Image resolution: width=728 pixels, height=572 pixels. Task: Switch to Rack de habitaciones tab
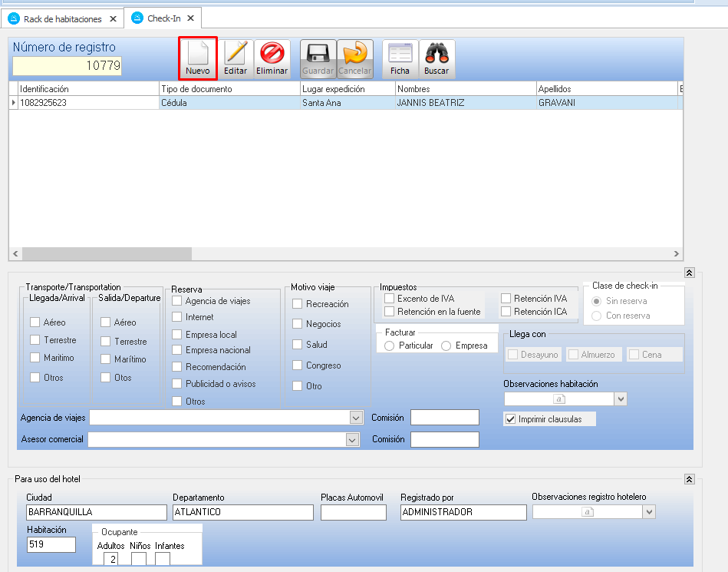pos(58,18)
